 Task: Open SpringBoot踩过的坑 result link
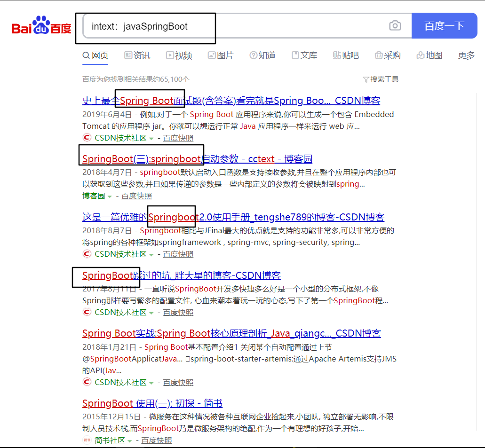coord(182,275)
